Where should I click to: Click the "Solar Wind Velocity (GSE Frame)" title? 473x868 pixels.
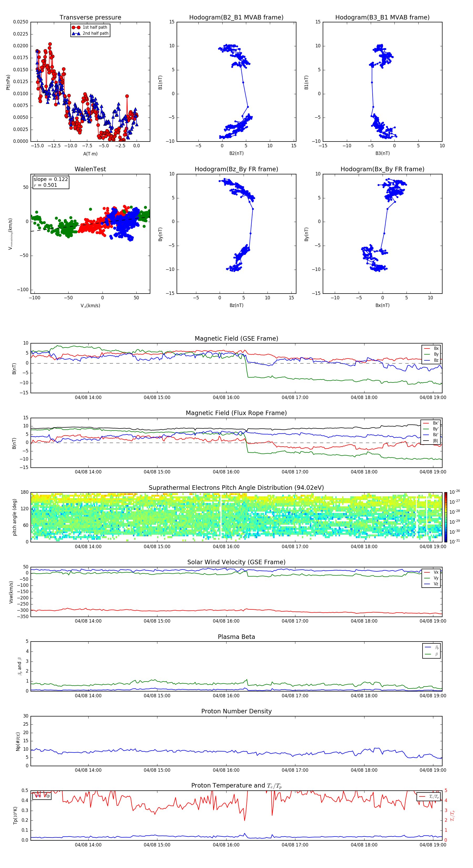click(236, 562)
